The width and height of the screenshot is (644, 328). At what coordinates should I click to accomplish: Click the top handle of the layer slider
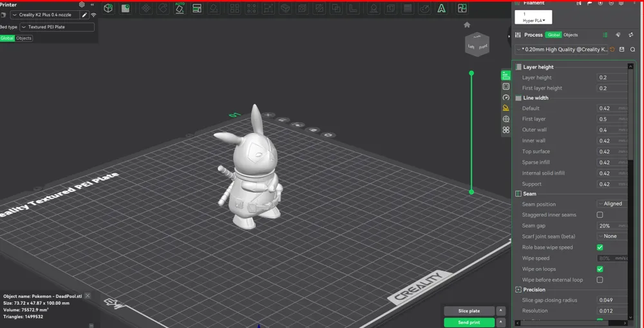click(471, 73)
